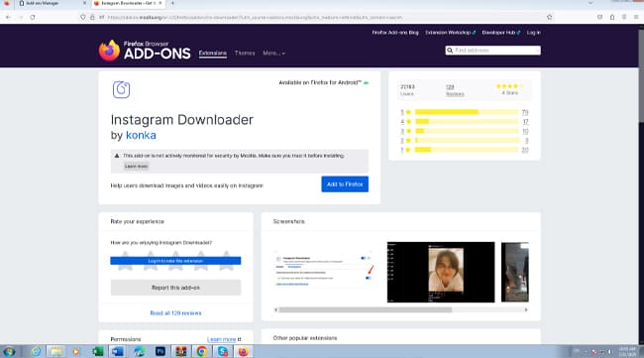Reload the current page
The image size is (644, 358).
tap(33, 17)
